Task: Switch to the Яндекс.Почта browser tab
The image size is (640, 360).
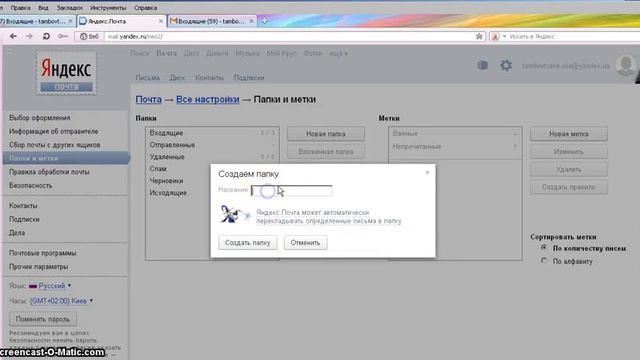Action: point(121,21)
